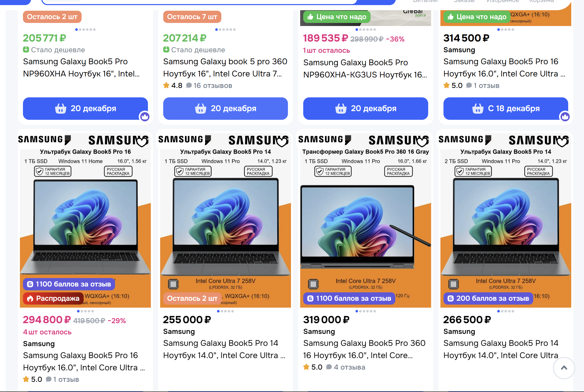
Task: Add 207 214 ₽ laptop to cart, 20 декабря
Action: click(225, 108)
